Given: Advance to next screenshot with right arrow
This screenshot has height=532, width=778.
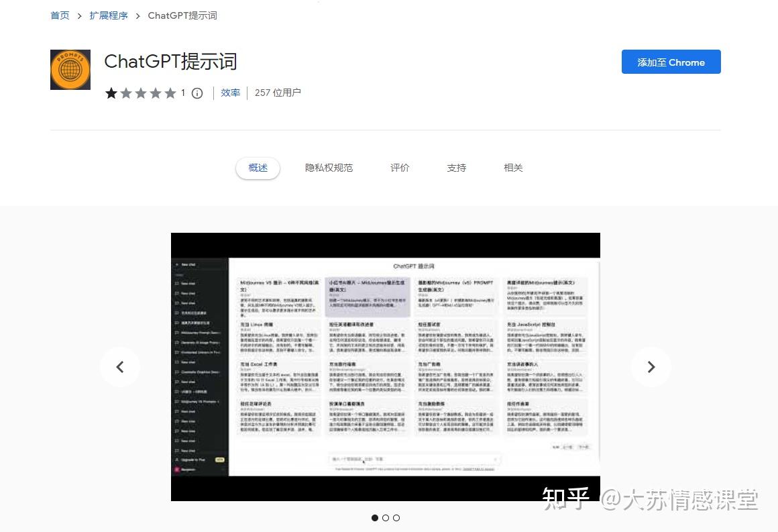Looking at the screenshot, I should coord(651,367).
